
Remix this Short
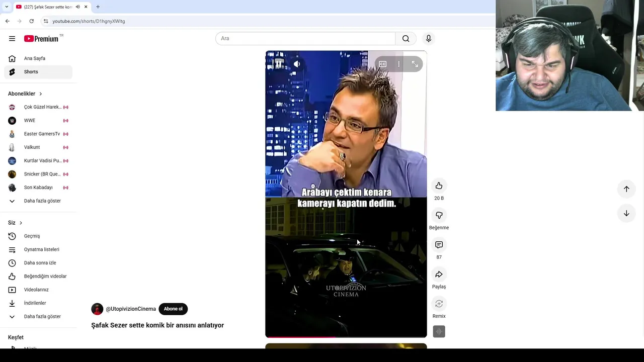439,304
